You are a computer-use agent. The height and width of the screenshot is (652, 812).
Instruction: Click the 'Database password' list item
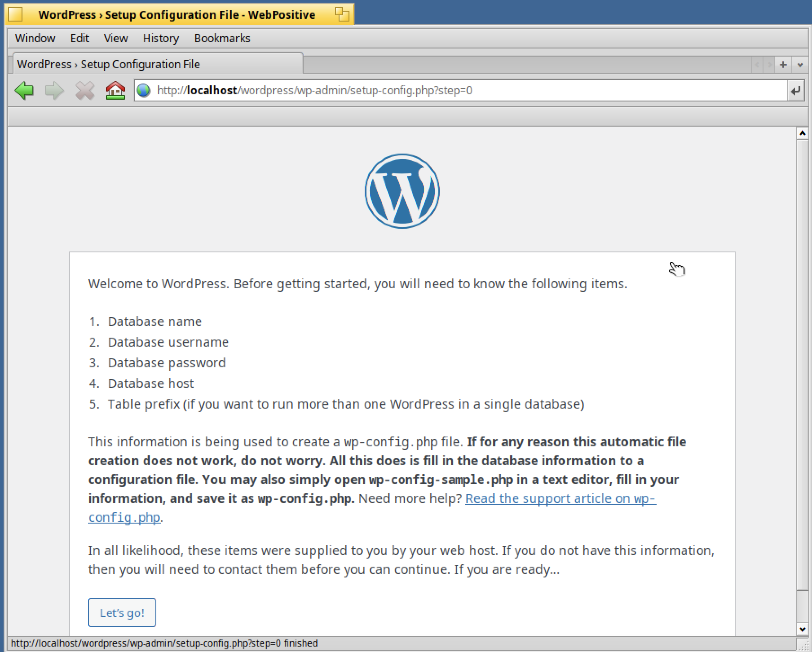167,363
